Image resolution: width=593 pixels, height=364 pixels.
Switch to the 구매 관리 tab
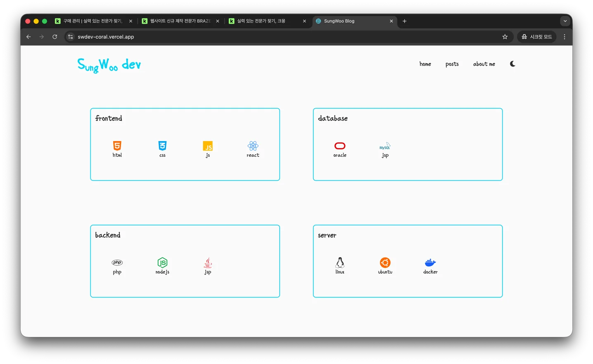(93, 21)
